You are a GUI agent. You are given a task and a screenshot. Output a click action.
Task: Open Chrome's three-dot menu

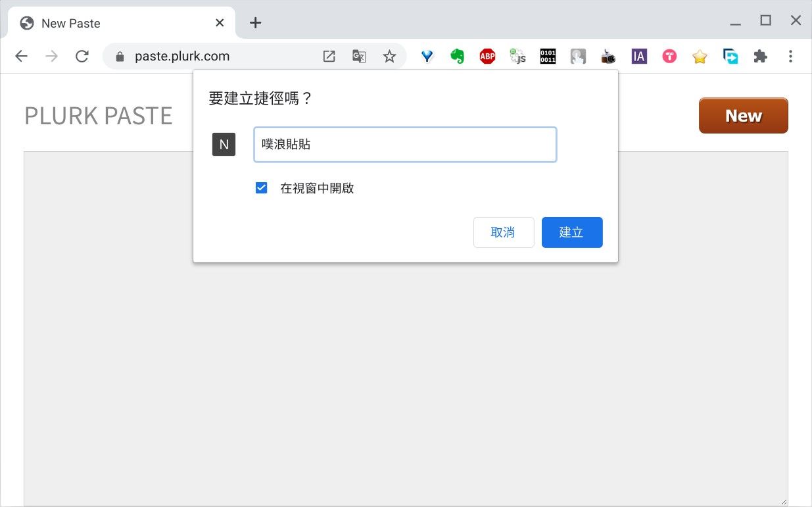pyautogui.click(x=790, y=57)
